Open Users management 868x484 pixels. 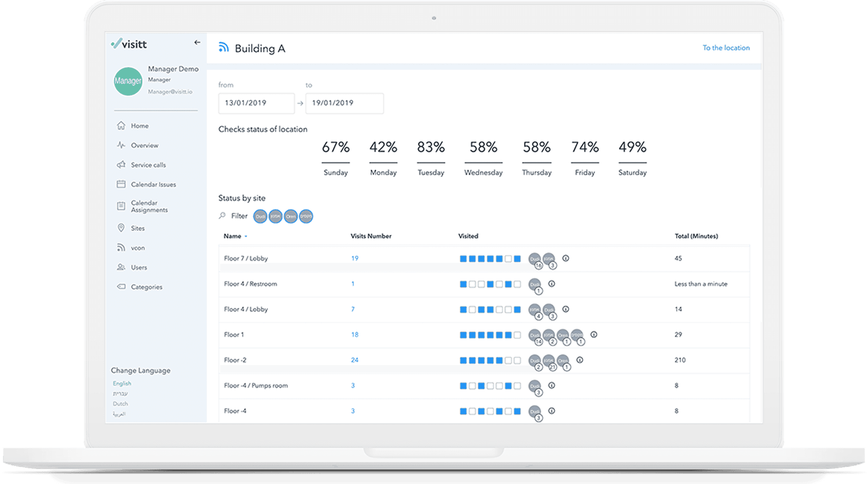click(132, 267)
